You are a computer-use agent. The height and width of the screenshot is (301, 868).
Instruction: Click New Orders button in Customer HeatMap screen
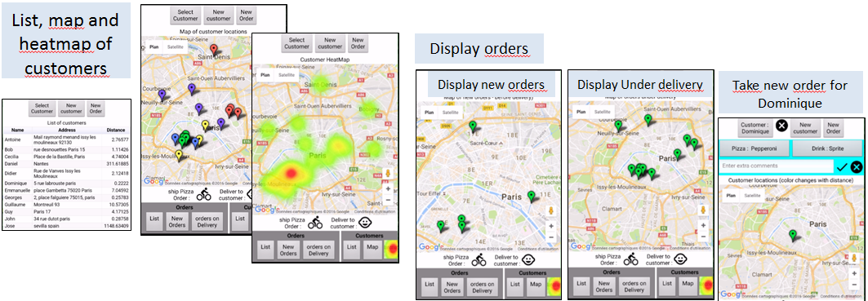tap(288, 250)
